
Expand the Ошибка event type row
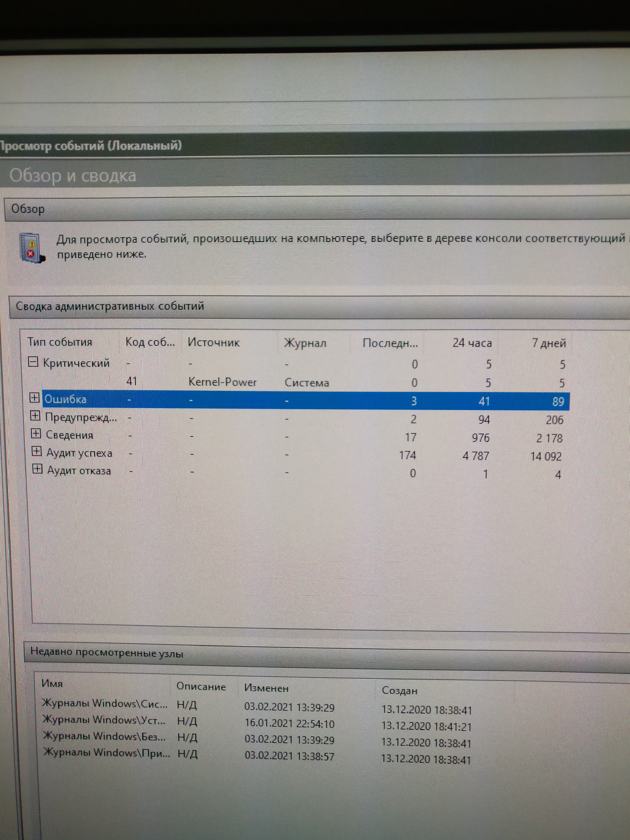click(35, 398)
